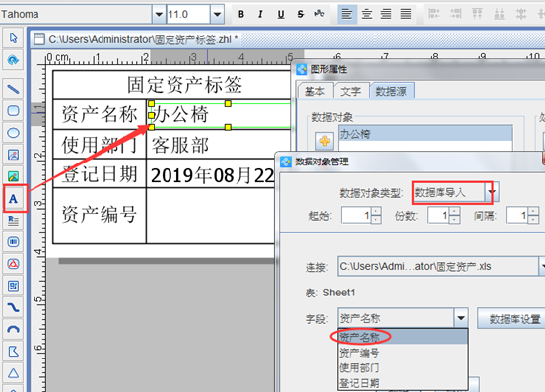Image resolution: width=545 pixels, height=392 pixels.
Task: Select the QR code tool
Action: (x=13, y=286)
